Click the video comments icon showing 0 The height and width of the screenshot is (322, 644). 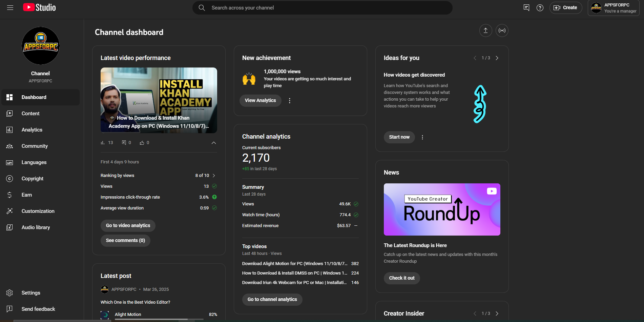124,143
